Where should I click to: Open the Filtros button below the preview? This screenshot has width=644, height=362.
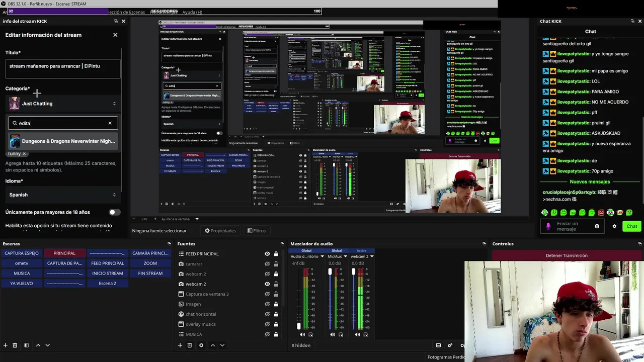point(257,231)
